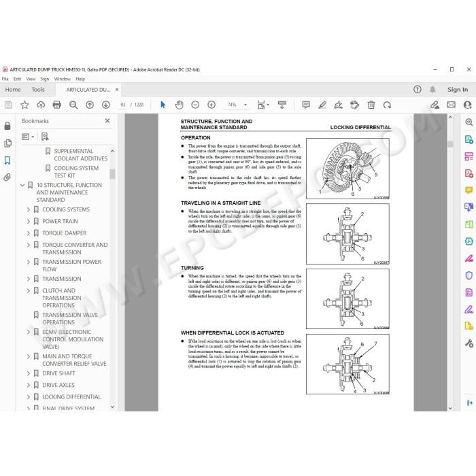Expand the Drive Shaft bookmark
This screenshot has width=476, height=476.
click(x=29, y=373)
